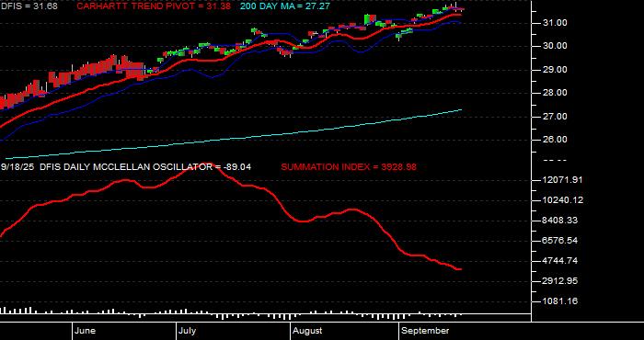Viewport: 644px width, 340px height.
Task: Click the 26.00 price axis value
Action: (x=555, y=140)
